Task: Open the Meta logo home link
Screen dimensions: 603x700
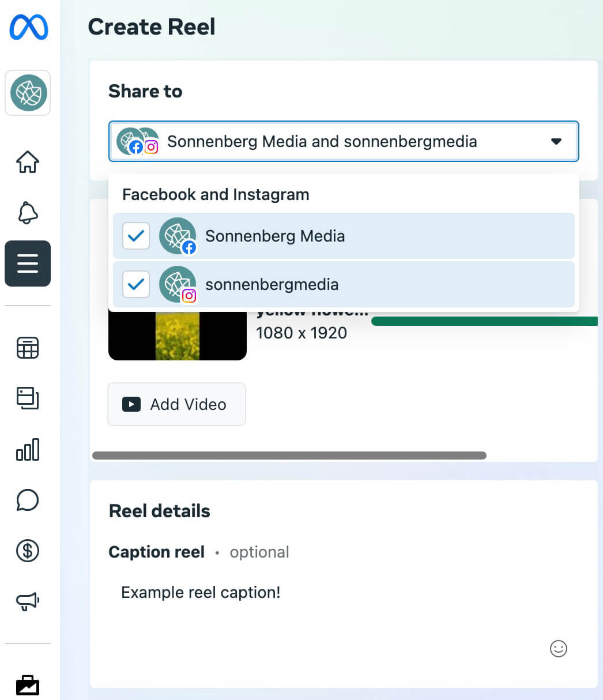Action: coord(28,28)
